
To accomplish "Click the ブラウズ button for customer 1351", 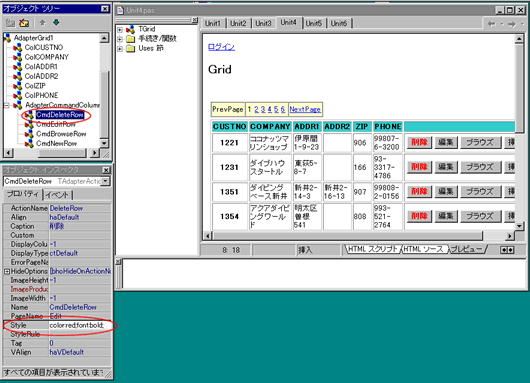I will click(x=480, y=191).
